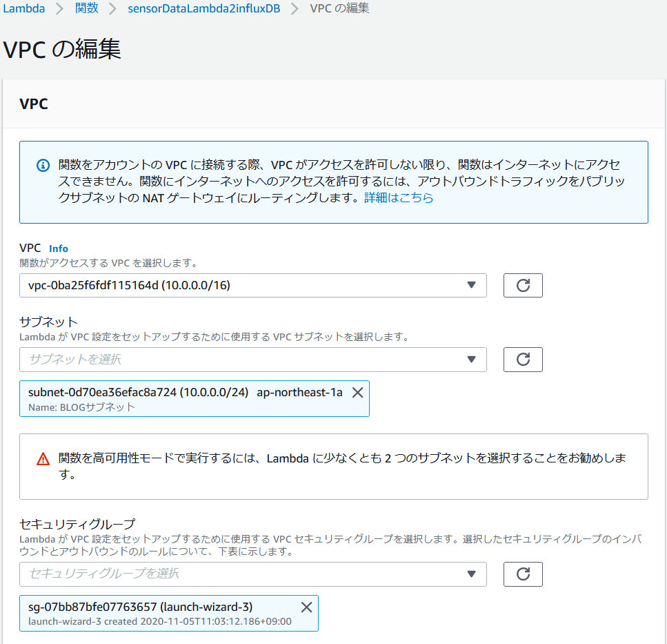
Task: Click the info icon in NAT notice
Action: point(43,165)
